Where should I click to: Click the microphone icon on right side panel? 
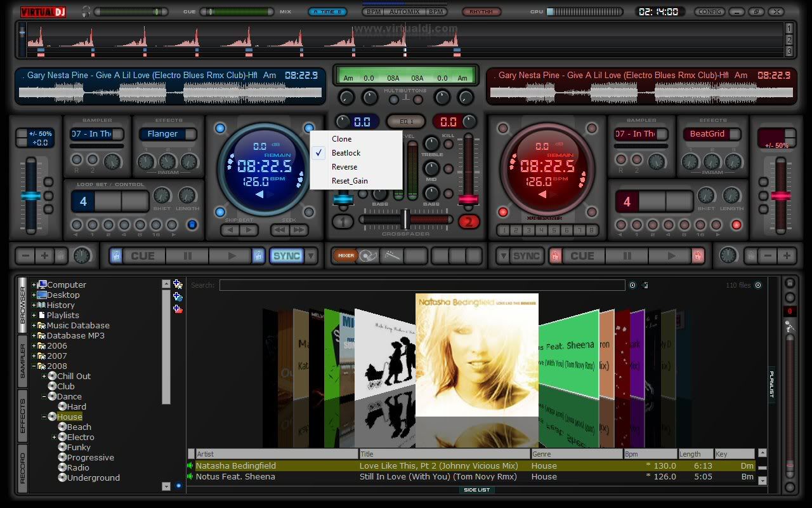[x=790, y=326]
